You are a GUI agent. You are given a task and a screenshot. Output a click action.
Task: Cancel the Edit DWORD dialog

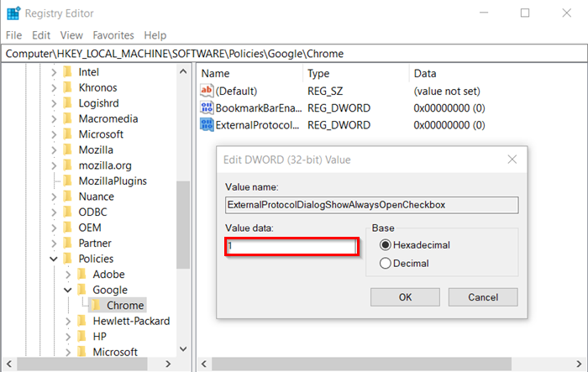pos(483,297)
